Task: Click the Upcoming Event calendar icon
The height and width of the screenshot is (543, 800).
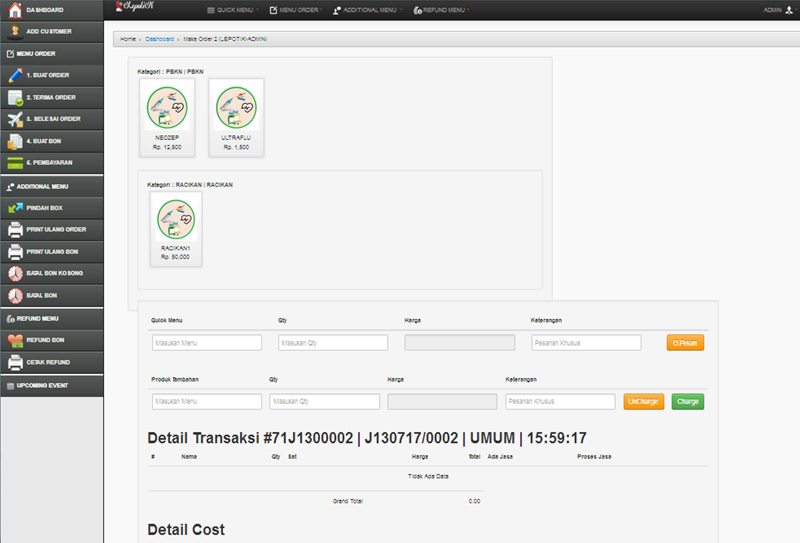Action: (10, 386)
